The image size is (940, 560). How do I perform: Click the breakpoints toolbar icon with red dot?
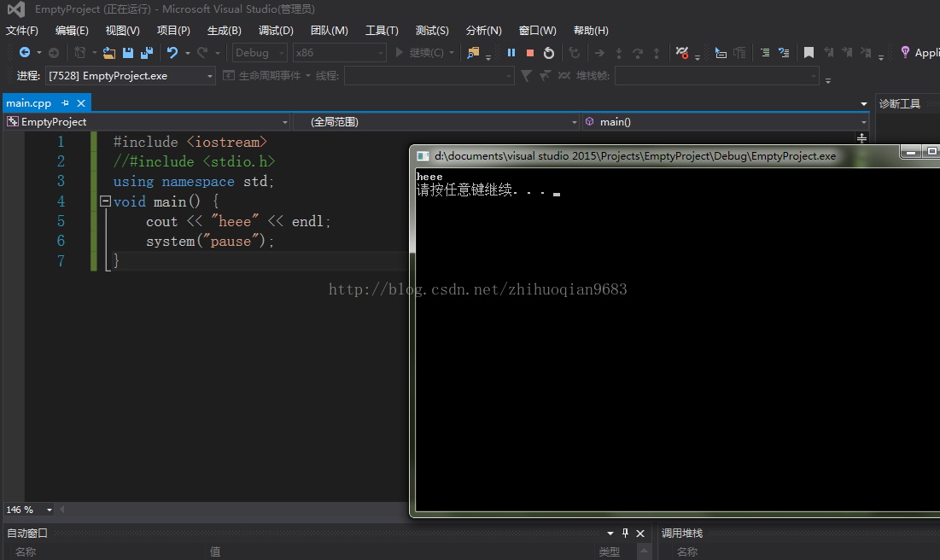click(681, 53)
